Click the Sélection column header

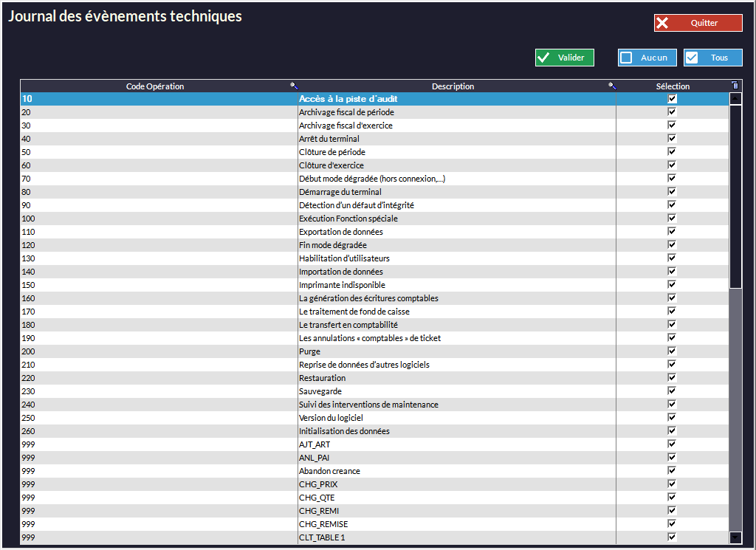point(672,86)
